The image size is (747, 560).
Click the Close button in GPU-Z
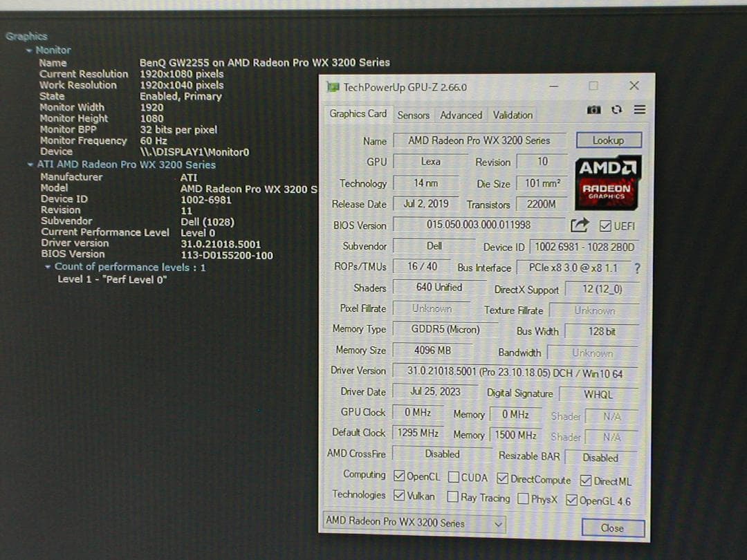[x=613, y=528]
